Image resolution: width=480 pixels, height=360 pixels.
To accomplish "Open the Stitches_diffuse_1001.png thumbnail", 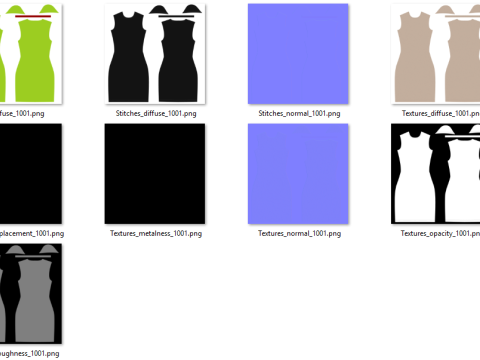I will (155, 54).
